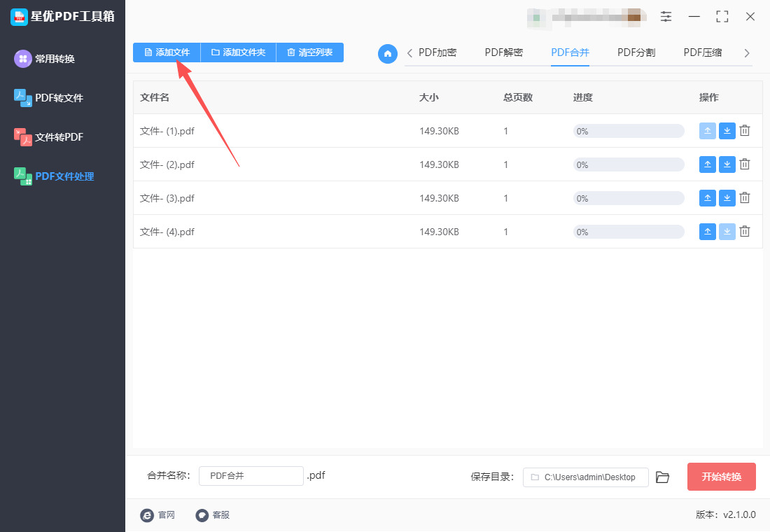Screen dimensions: 770x532
Task: Delete 文件- (2).pdf with trash icon
Action: [745, 164]
